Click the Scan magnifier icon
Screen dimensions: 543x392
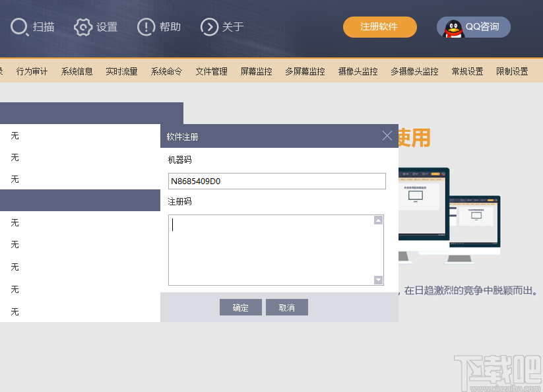(18, 27)
